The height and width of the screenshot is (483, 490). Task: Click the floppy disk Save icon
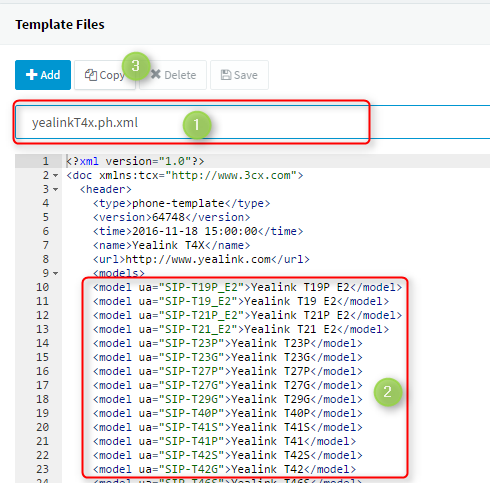coord(226,75)
